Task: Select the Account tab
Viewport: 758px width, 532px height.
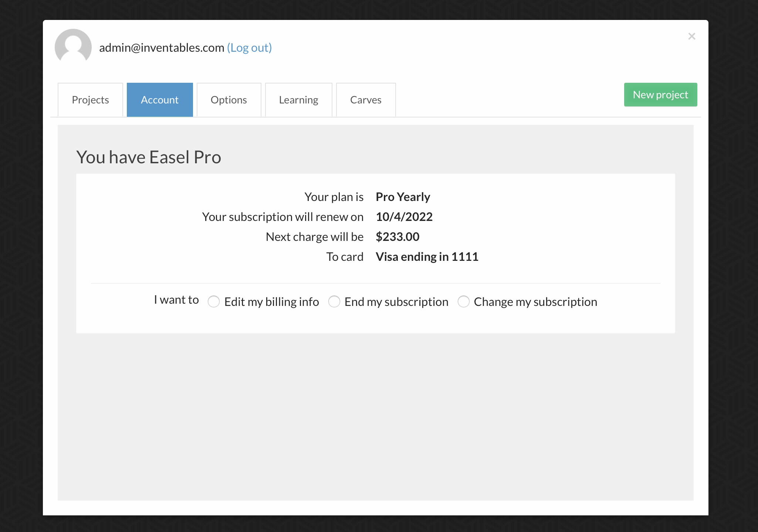Action: point(160,100)
